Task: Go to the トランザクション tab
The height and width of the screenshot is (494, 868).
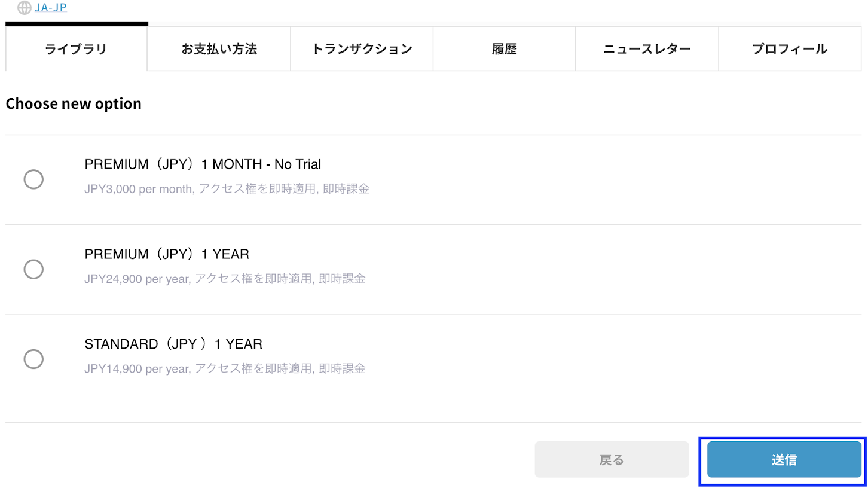Action: [x=362, y=49]
